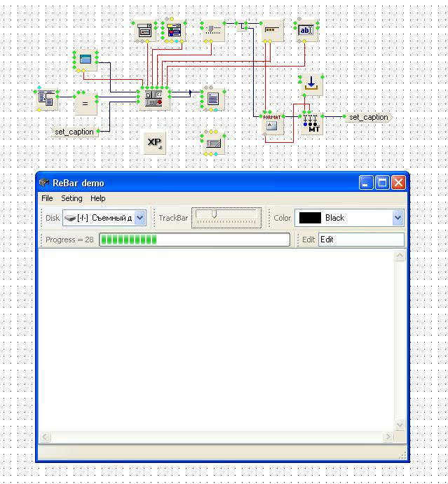Image resolution: width=448 pixels, height=484 pixels.
Task: Click the right set_caption link label
Action: pos(368,117)
